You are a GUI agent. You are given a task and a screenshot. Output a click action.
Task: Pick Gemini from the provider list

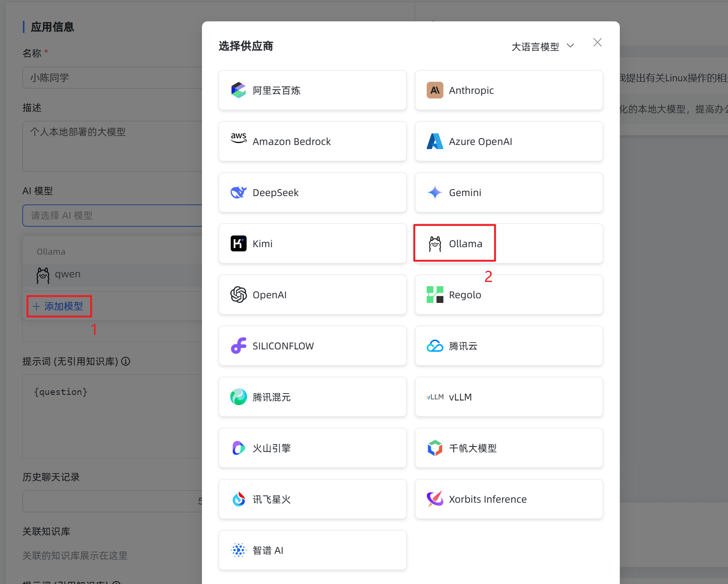[x=509, y=192]
